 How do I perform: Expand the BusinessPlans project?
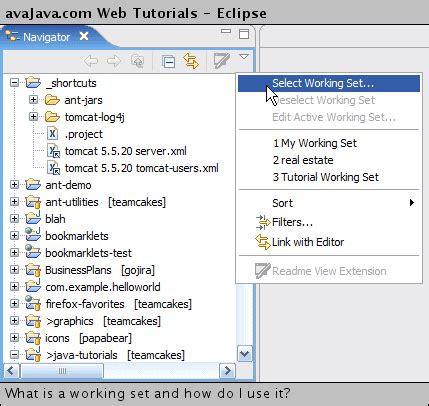coord(14,269)
